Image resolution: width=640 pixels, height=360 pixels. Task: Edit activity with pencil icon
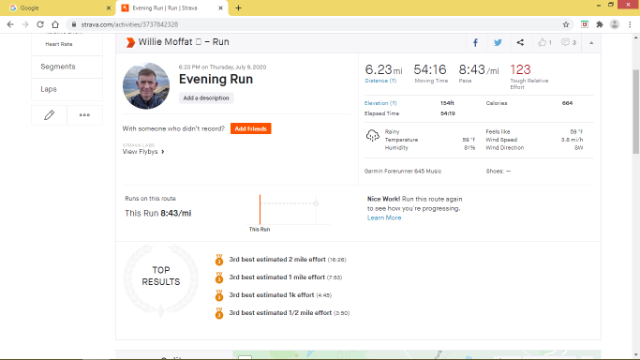click(x=49, y=115)
